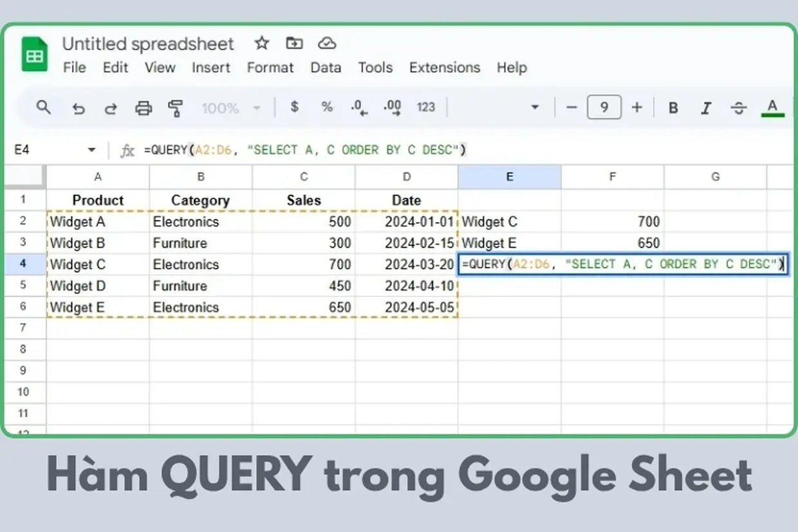798x532 pixels.
Task: Select the Widget D cell in column A
Action: (x=98, y=286)
